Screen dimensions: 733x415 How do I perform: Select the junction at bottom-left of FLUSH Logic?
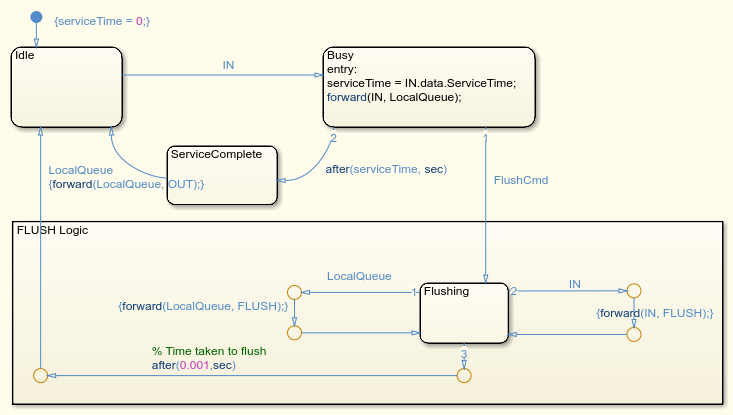point(41,375)
